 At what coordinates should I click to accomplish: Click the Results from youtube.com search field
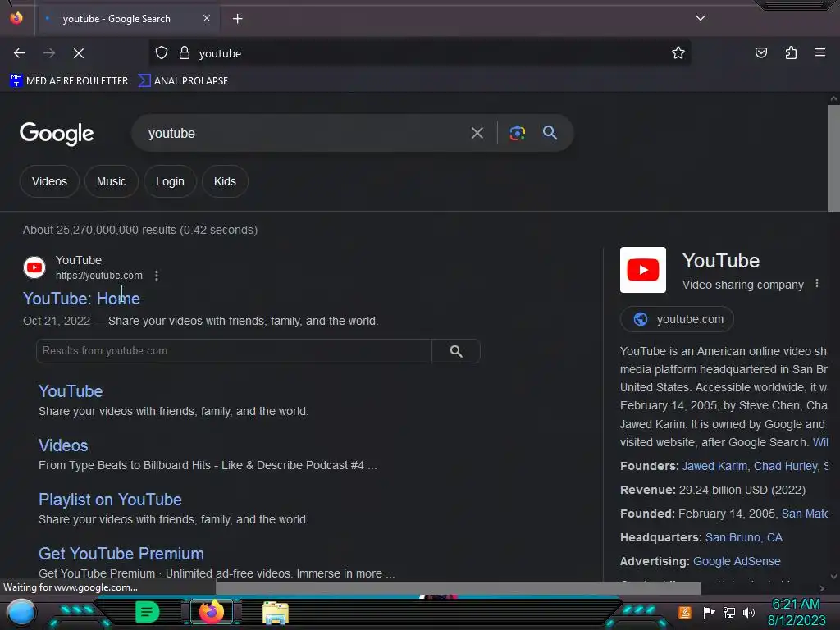click(x=234, y=351)
